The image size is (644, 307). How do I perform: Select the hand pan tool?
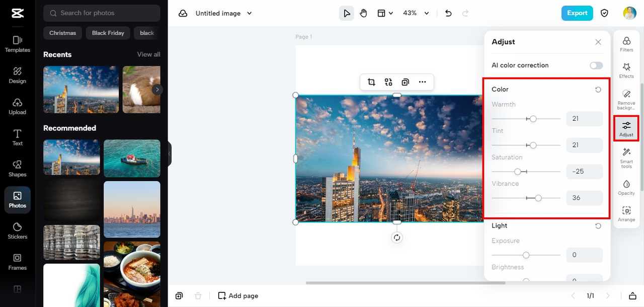tap(363, 13)
